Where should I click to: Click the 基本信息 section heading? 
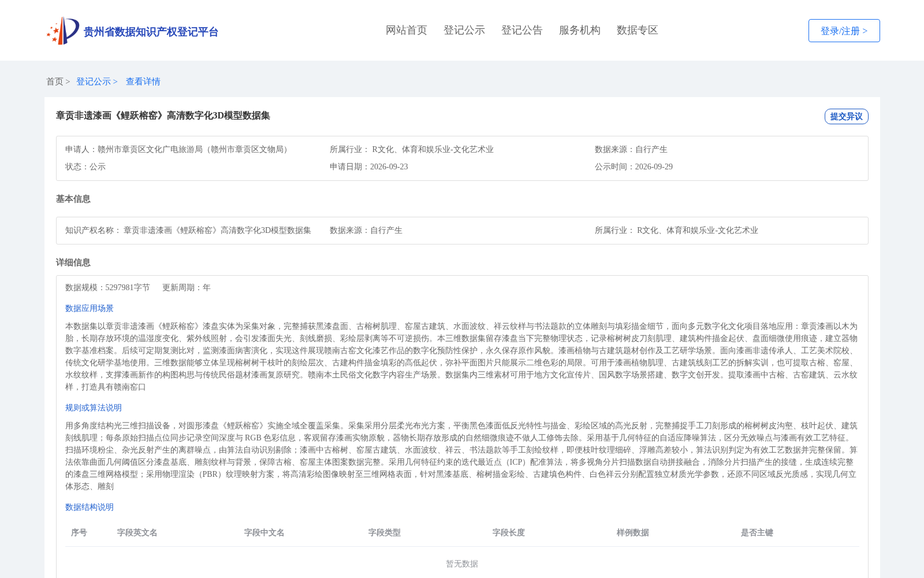(x=73, y=199)
